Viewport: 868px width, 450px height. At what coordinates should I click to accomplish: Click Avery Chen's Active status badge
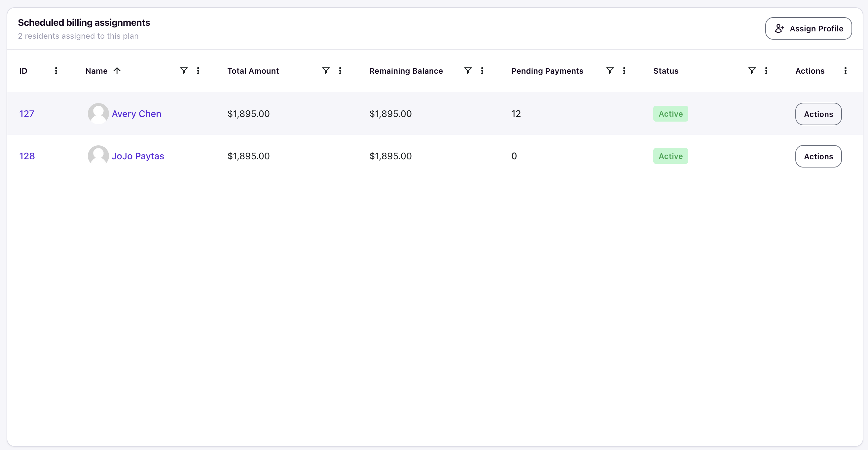[670, 114]
